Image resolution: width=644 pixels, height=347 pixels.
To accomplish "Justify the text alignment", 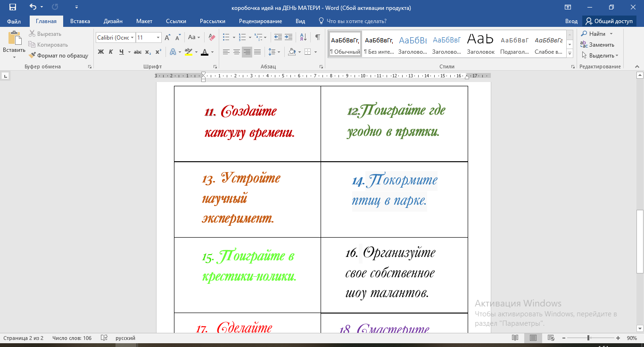I will click(257, 52).
